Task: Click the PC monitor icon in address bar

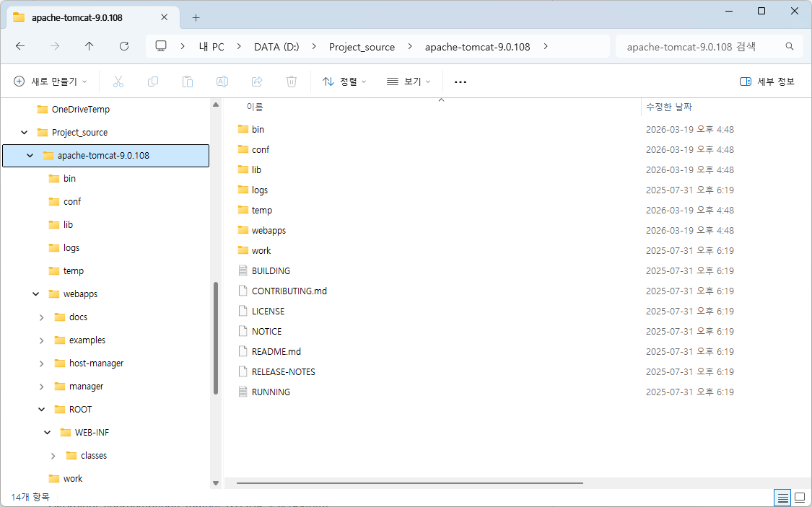Action: pos(161,46)
